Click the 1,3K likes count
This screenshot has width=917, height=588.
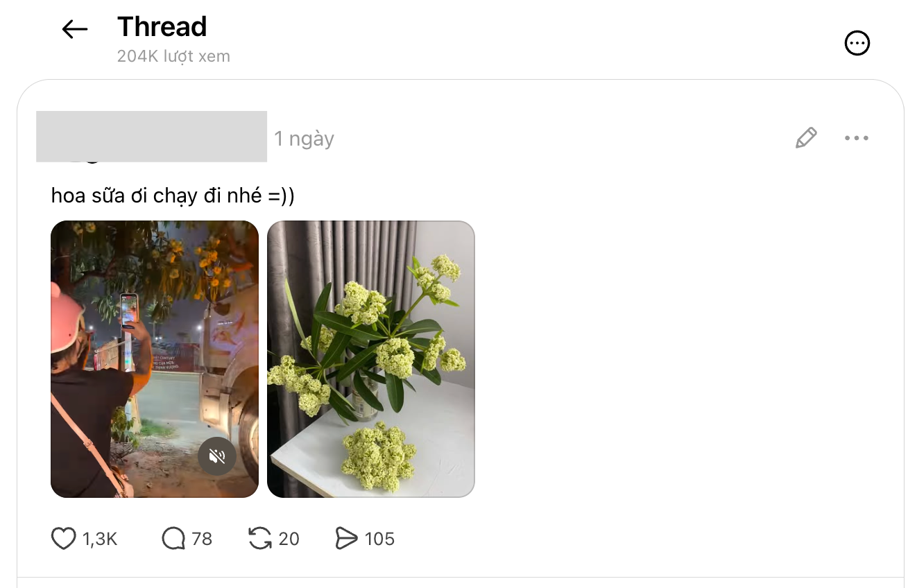pyautogui.click(x=100, y=539)
